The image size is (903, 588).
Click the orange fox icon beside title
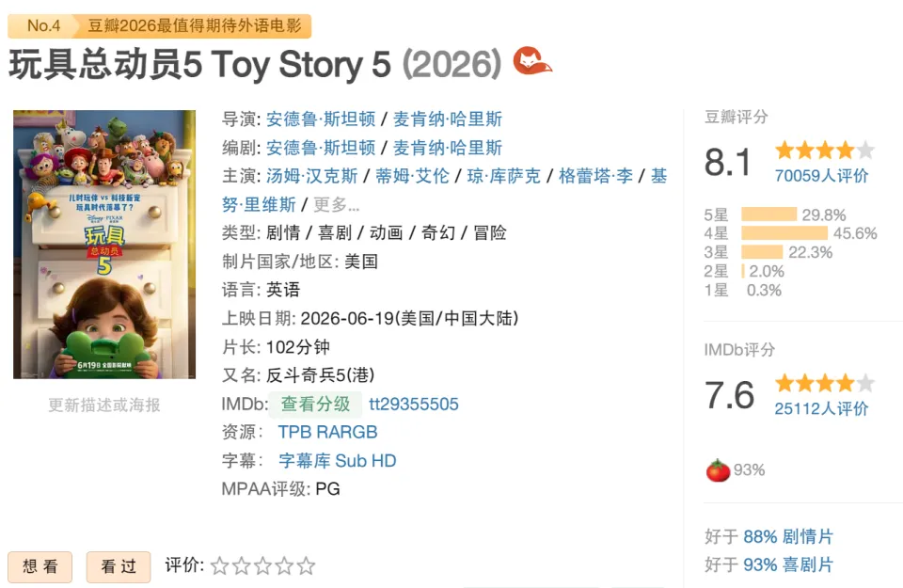pos(532,61)
